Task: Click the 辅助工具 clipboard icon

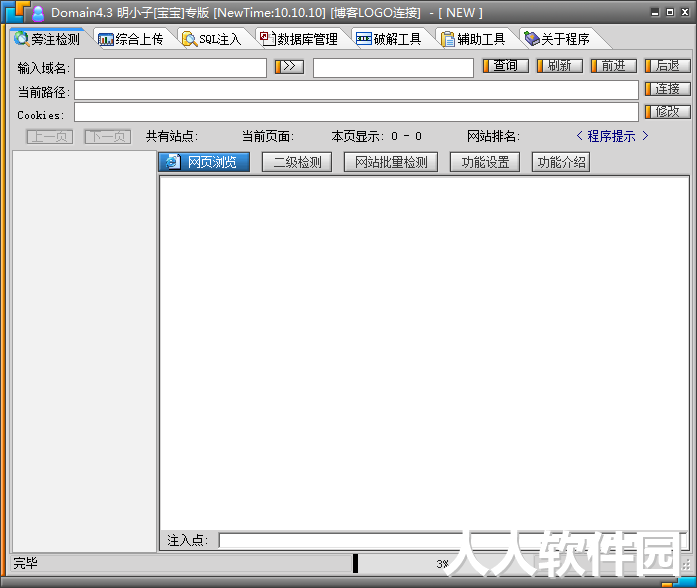Action: [448, 39]
